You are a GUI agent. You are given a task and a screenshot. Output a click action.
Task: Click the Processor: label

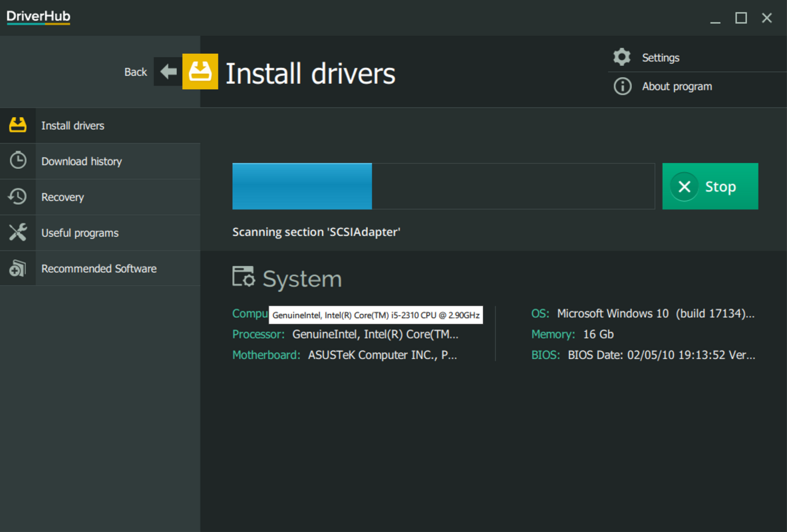tap(258, 334)
